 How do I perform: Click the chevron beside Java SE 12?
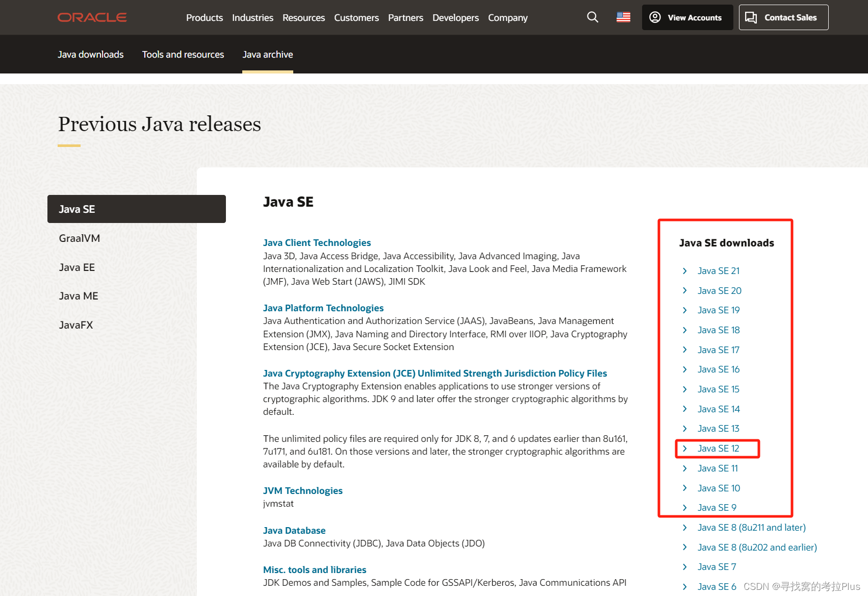click(685, 449)
